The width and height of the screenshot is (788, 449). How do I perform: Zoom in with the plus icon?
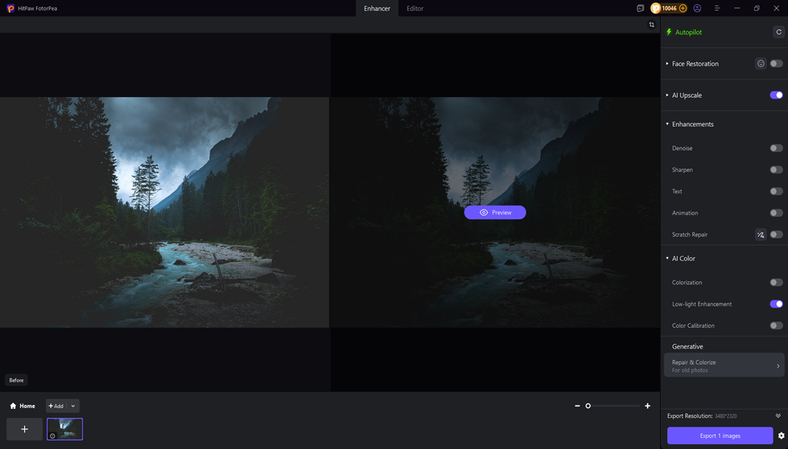[x=647, y=406]
